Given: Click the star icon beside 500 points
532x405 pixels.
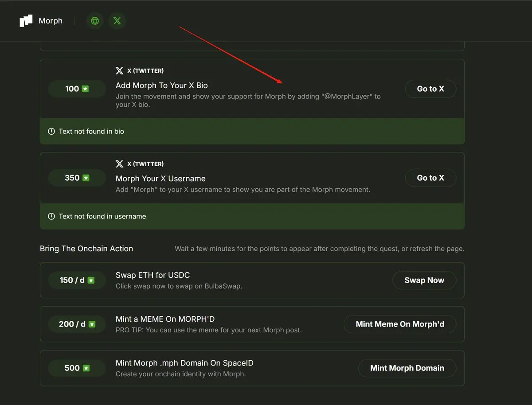Looking at the screenshot, I should [86, 368].
